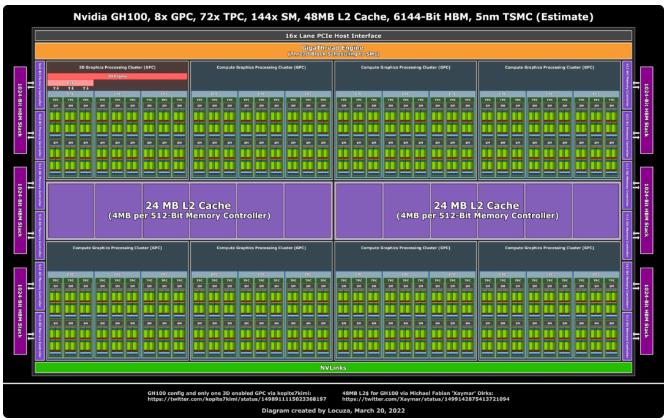Open the kopite7kimi Twitter status link

click(237, 400)
